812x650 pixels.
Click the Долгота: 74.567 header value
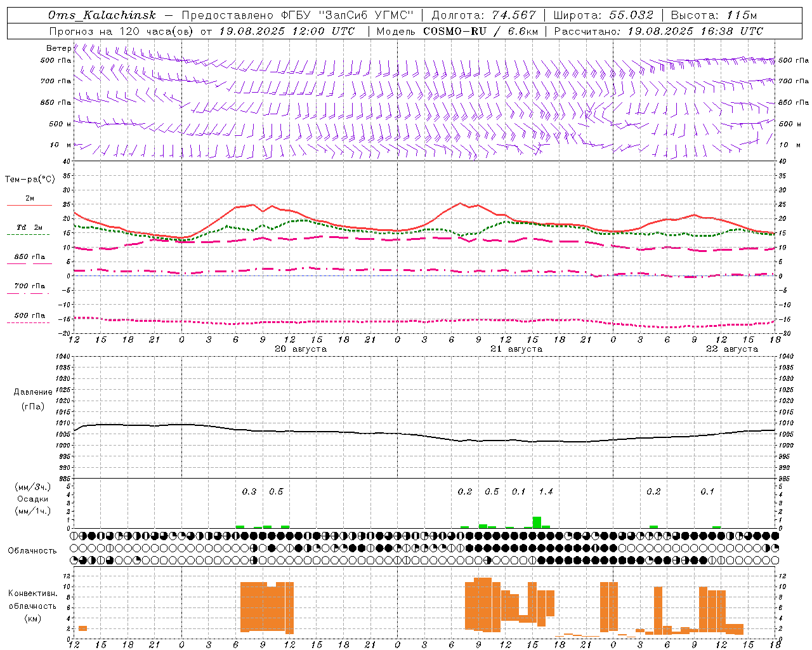pyautogui.click(x=483, y=15)
